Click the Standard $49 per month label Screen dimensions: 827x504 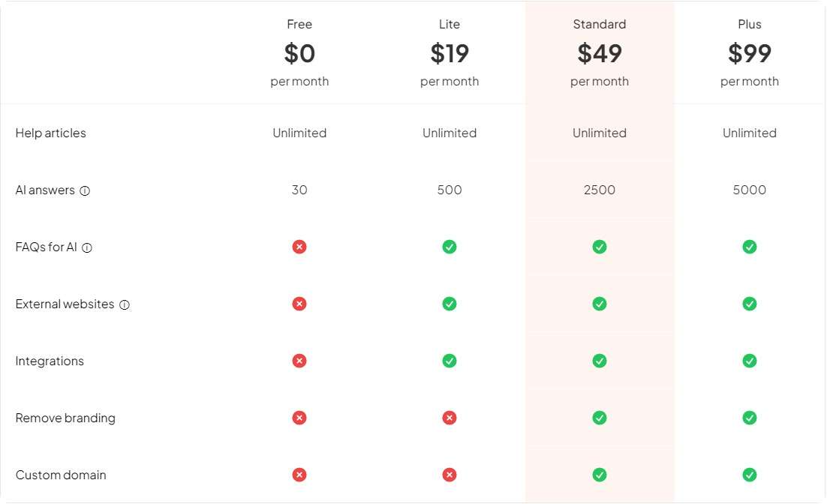coord(599,81)
